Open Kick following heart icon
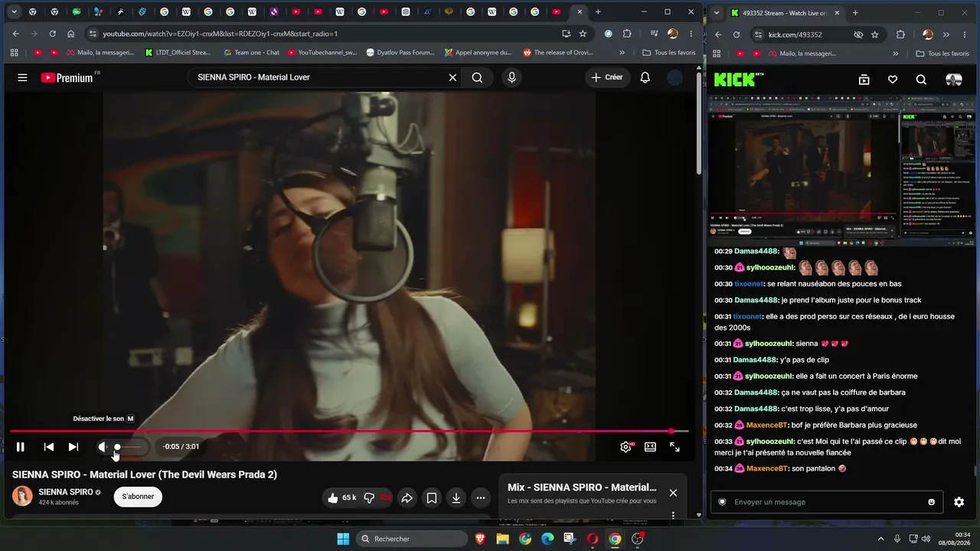This screenshot has height=551, width=980. (893, 80)
